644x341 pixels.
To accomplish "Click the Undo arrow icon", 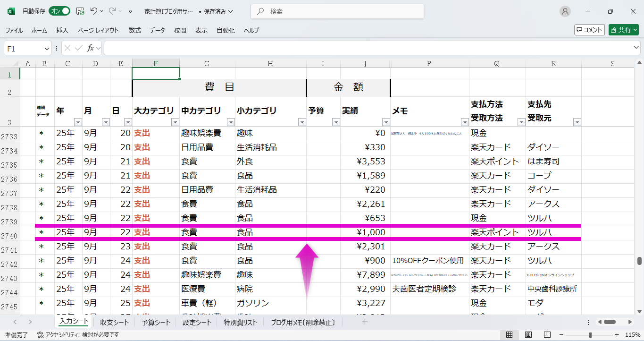I will [94, 11].
